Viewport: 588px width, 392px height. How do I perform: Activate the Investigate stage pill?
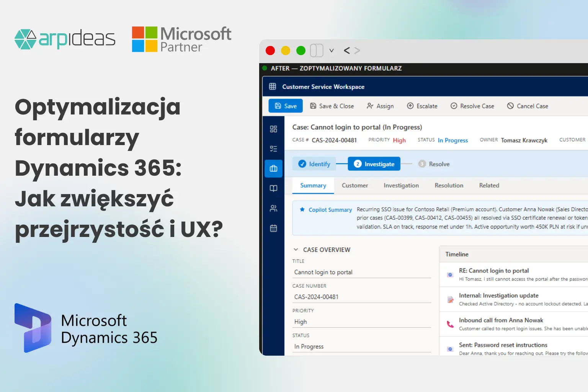coord(374,163)
